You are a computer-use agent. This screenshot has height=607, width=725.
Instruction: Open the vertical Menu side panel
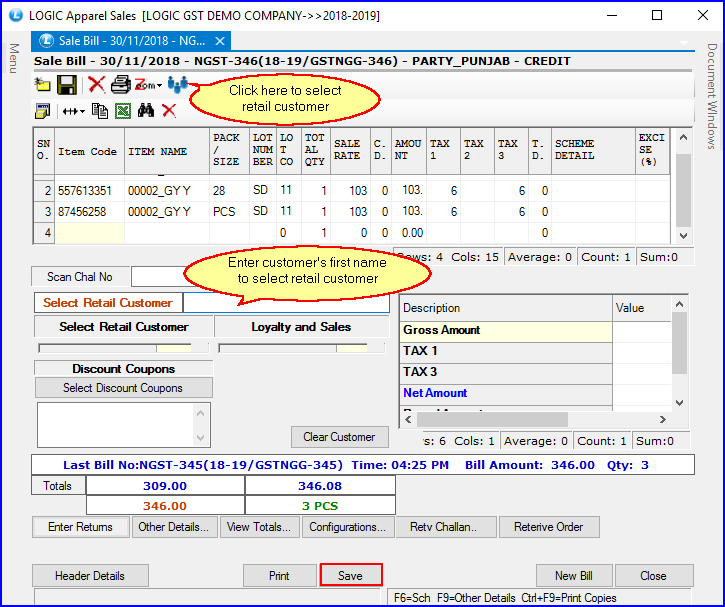tap(14, 59)
